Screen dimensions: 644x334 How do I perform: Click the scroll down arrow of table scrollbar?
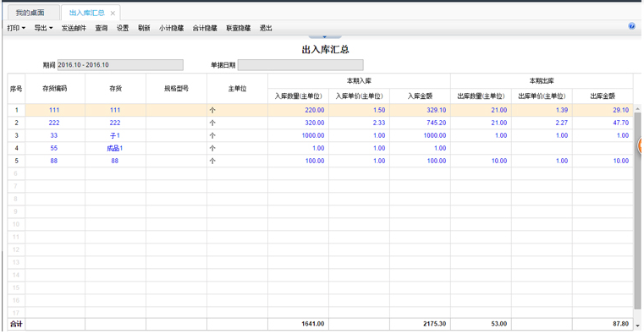point(637,326)
